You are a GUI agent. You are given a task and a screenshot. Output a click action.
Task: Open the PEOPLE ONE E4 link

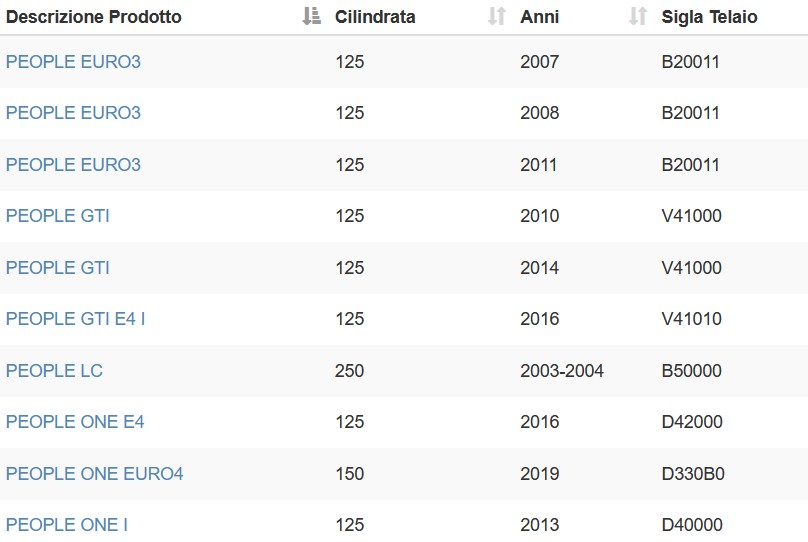[75, 422]
